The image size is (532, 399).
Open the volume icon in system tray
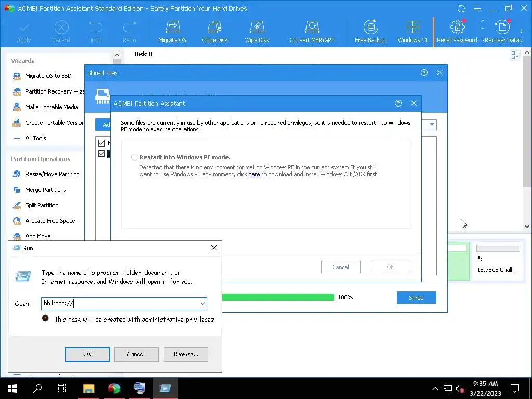(460, 389)
